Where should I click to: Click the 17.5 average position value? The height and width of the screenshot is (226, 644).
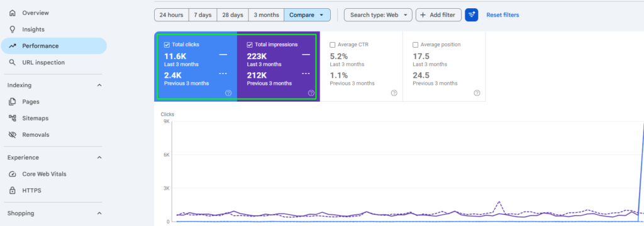[x=420, y=56]
